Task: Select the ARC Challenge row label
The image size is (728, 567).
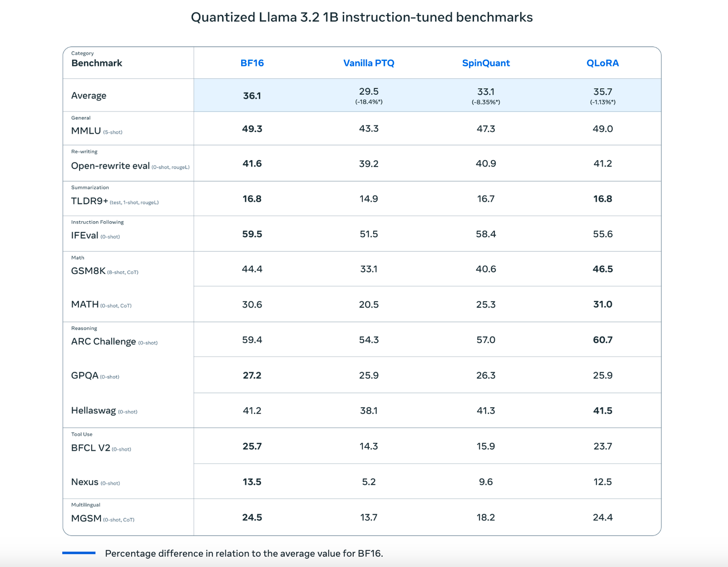Action: (103, 341)
